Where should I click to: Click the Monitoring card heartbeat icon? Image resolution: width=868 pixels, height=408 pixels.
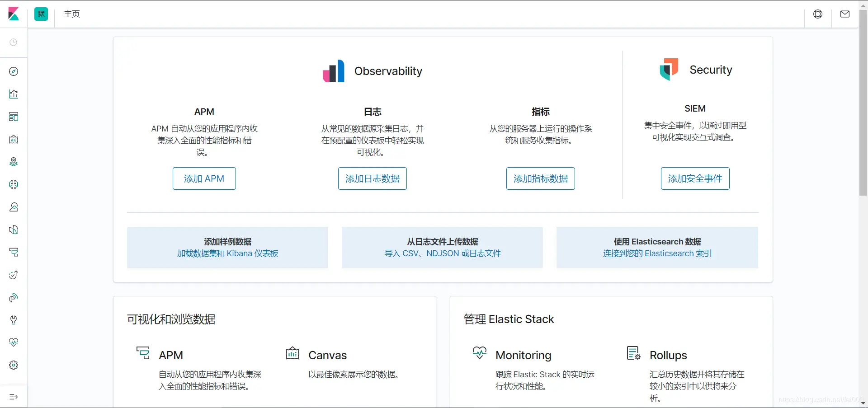point(480,353)
